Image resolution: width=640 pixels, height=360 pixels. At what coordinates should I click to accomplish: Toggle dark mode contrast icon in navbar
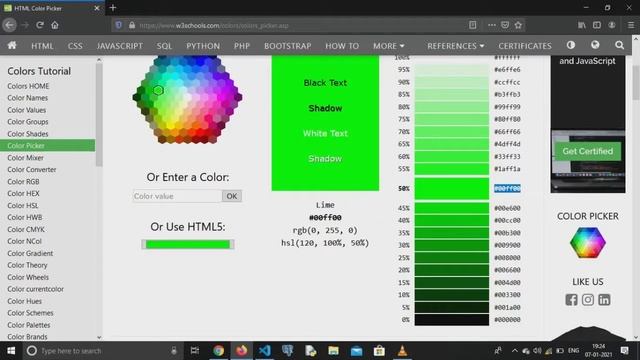point(571,45)
